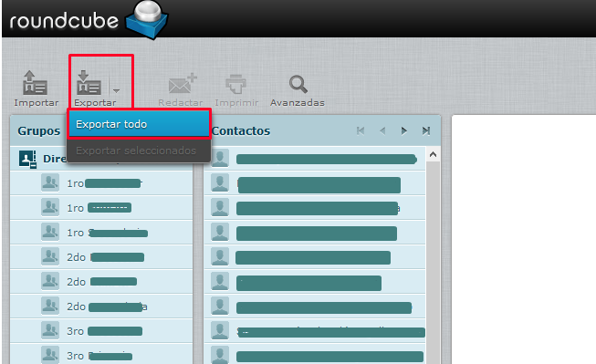This screenshot has width=596, height=364.
Task: Click the Exportar toolbar icon
Action: (89, 82)
